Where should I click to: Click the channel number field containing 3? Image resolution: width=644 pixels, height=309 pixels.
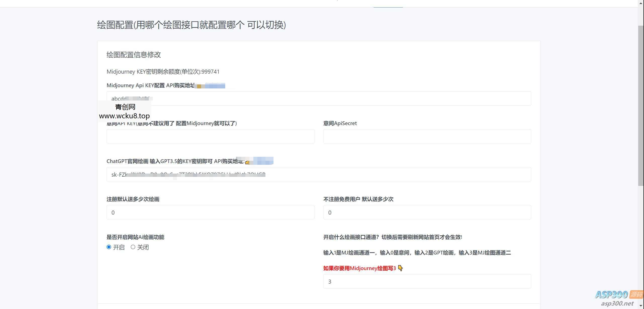tap(427, 281)
